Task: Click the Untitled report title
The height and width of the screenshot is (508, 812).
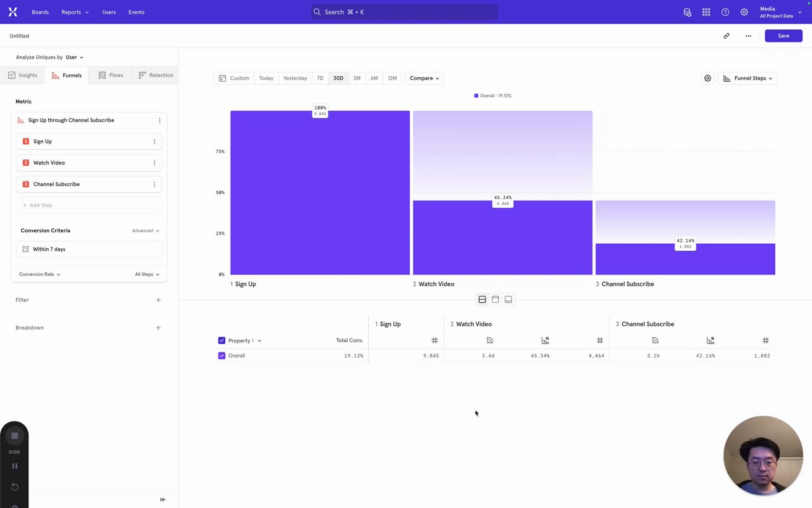Action: coord(19,36)
